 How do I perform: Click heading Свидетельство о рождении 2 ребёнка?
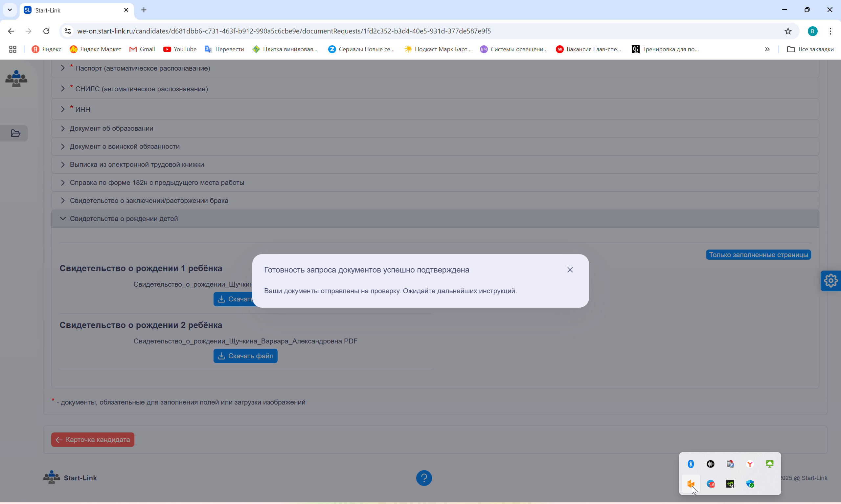click(141, 325)
